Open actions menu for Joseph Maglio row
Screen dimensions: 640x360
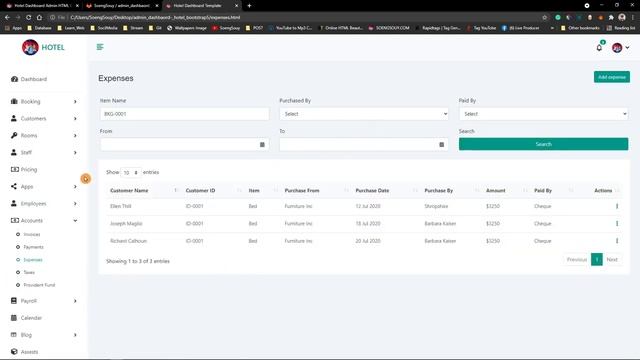617,223
